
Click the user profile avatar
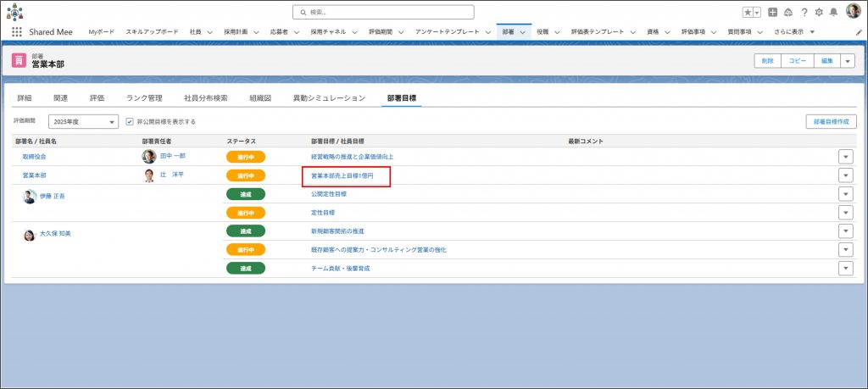coord(853,12)
